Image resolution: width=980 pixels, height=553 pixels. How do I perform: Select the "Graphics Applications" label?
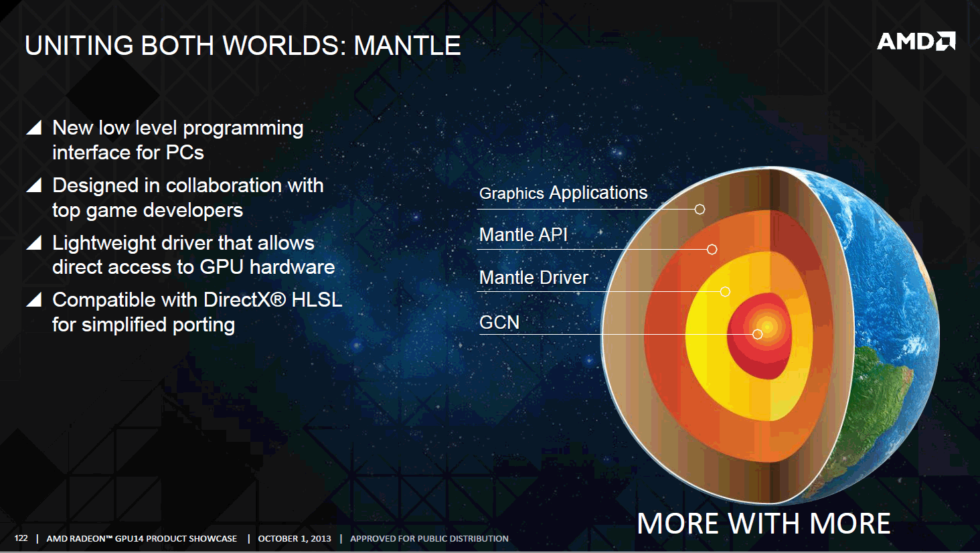(563, 193)
